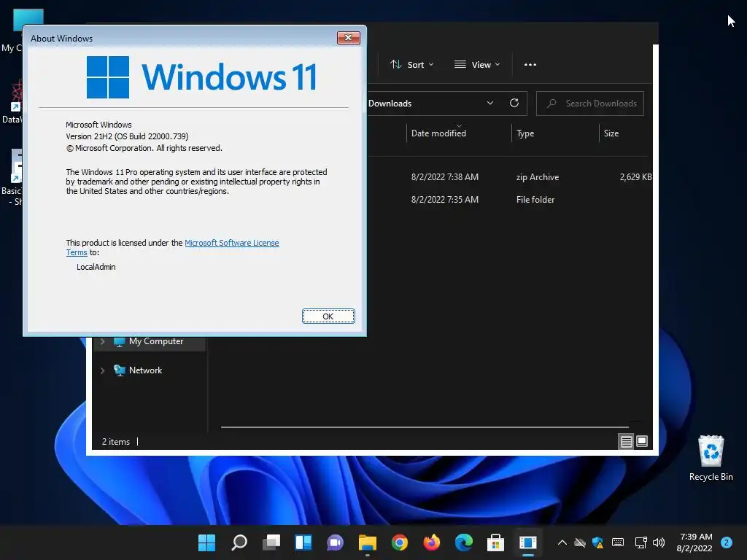747x560 pixels.
Task: Show hidden system tray icons
Action: pos(562,542)
